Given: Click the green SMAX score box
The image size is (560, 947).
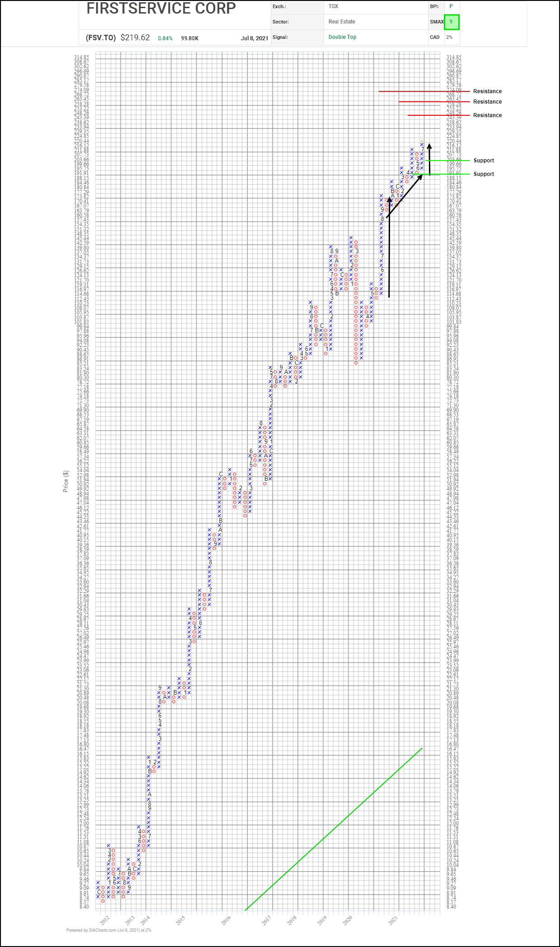Looking at the screenshot, I should [x=451, y=22].
